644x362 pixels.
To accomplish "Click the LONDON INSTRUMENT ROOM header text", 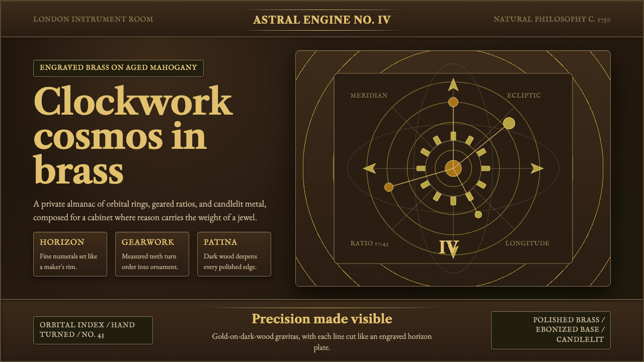I will tap(93, 19).
